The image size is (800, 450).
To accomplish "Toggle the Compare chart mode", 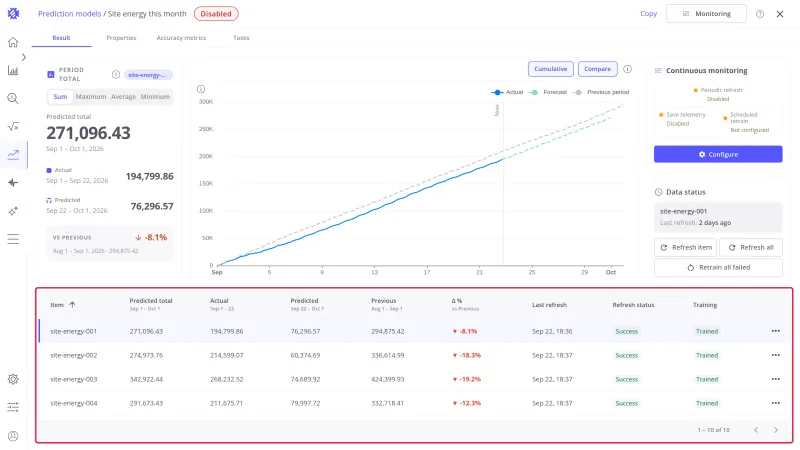I will [x=597, y=69].
